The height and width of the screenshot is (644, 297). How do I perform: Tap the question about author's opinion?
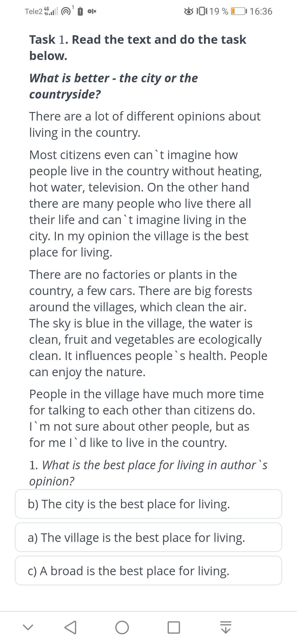point(148,473)
